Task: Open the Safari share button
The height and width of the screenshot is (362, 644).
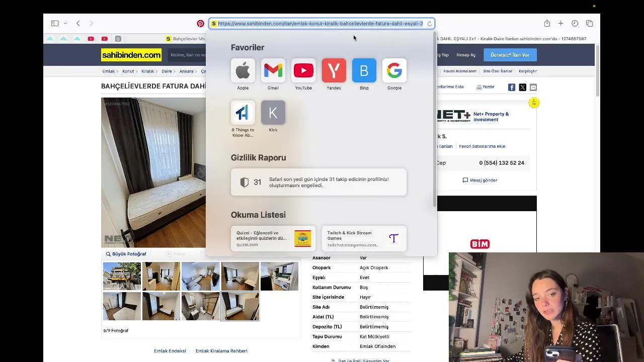Action: pos(547,23)
